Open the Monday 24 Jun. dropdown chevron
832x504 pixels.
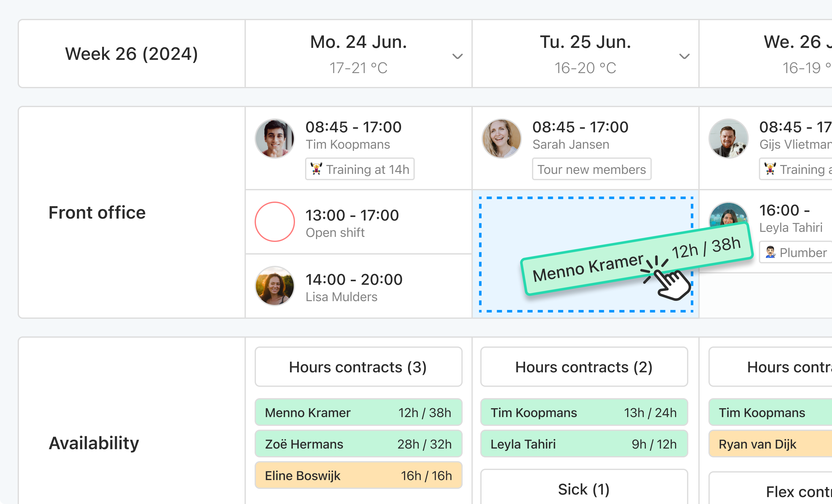(x=457, y=57)
